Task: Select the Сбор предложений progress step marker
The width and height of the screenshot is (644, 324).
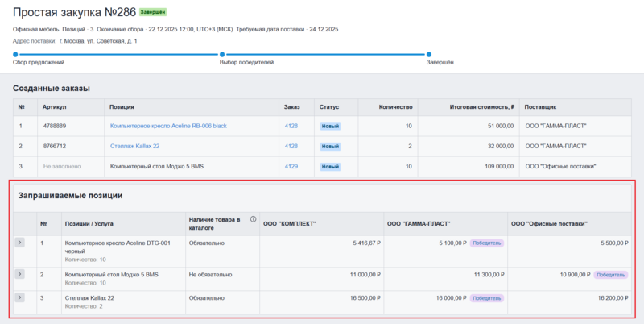Action: tap(16, 54)
